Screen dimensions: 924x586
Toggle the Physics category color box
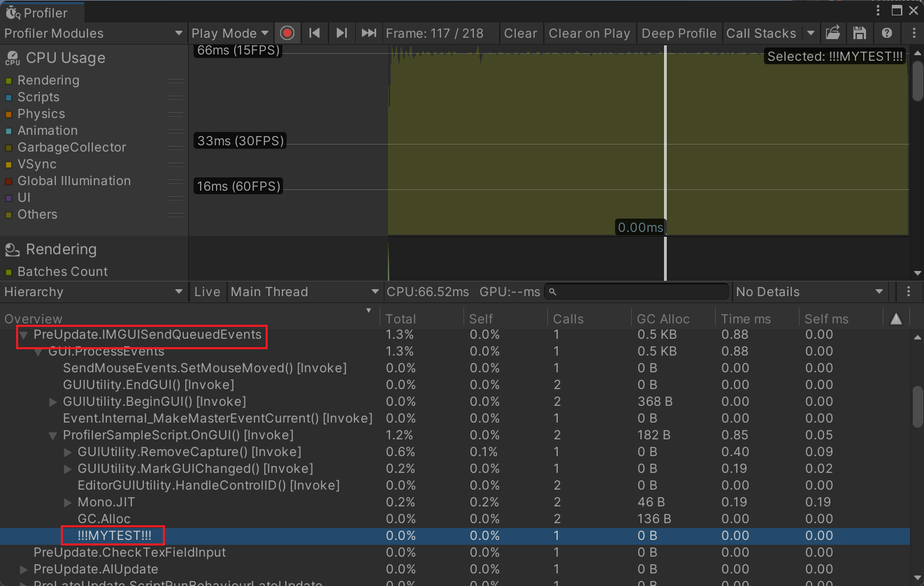tap(8, 115)
